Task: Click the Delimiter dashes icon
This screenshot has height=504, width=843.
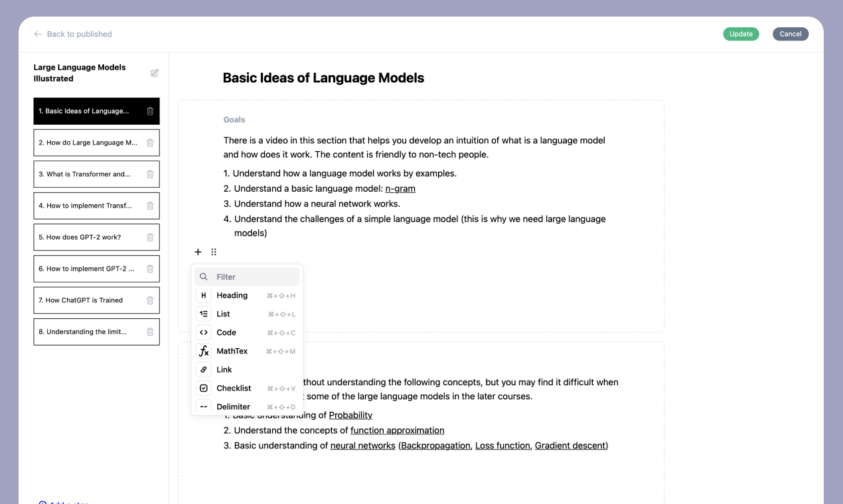Action: (204, 407)
